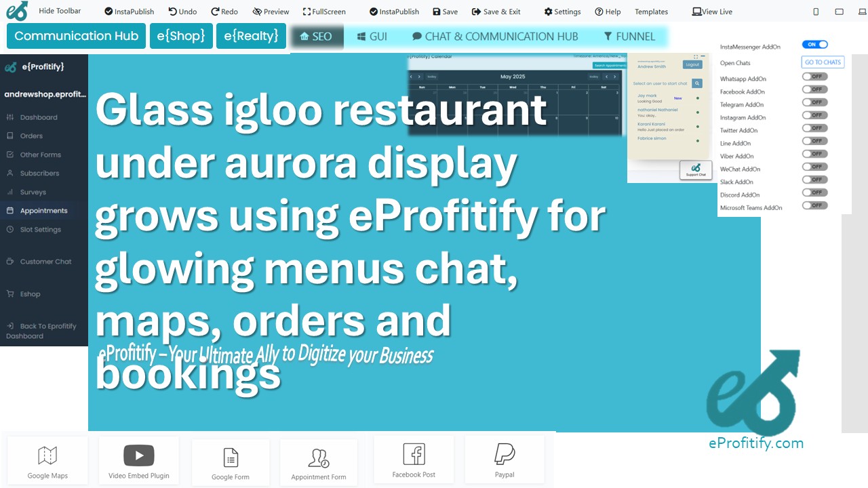Click the Google Maps plugin icon
868x488 pixels.
(x=47, y=455)
